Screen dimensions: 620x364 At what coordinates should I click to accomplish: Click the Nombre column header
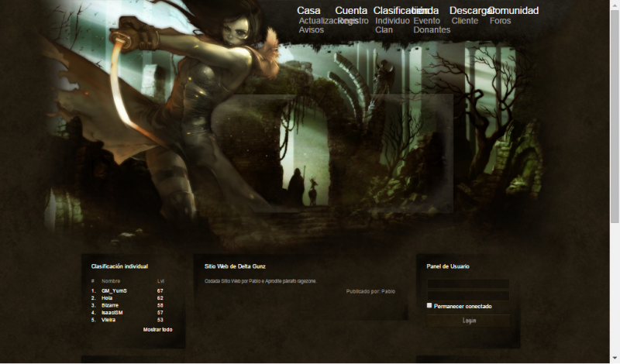(x=111, y=281)
